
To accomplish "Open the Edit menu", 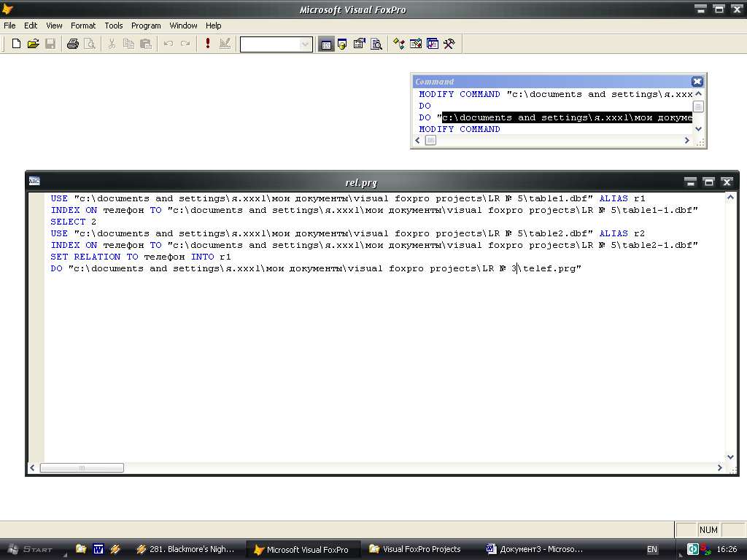I will pyautogui.click(x=31, y=26).
